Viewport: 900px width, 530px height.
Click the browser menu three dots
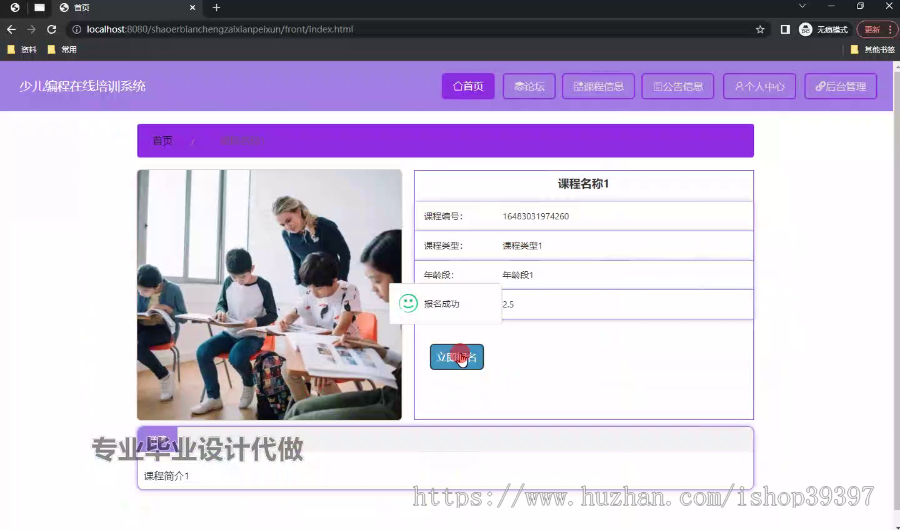[890, 29]
